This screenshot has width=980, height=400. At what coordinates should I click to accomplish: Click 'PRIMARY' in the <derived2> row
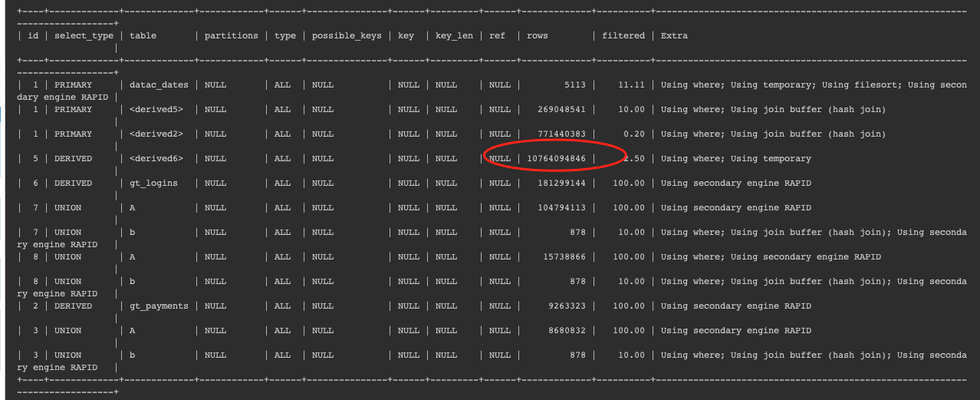(73, 134)
